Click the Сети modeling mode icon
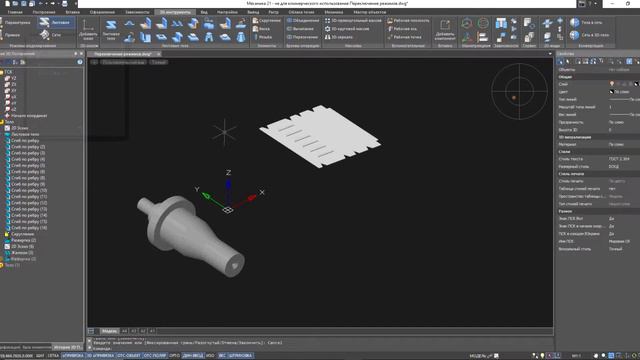640x360 pixels. [x=44, y=35]
